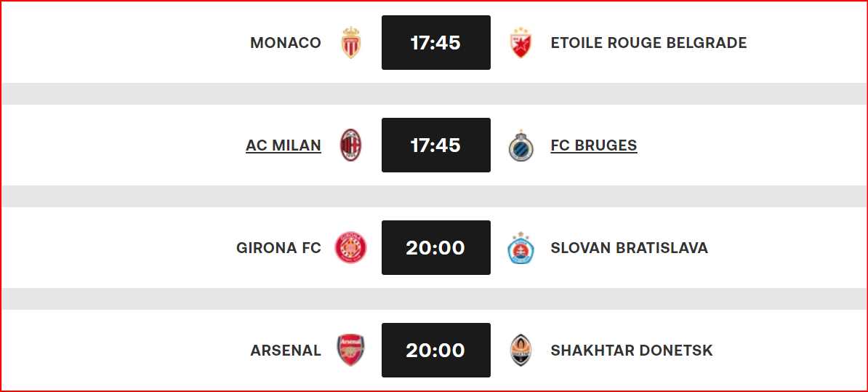The height and width of the screenshot is (392, 868).
Task: Click ETOILE ROUGE BELGRADE team name
Action: [648, 43]
